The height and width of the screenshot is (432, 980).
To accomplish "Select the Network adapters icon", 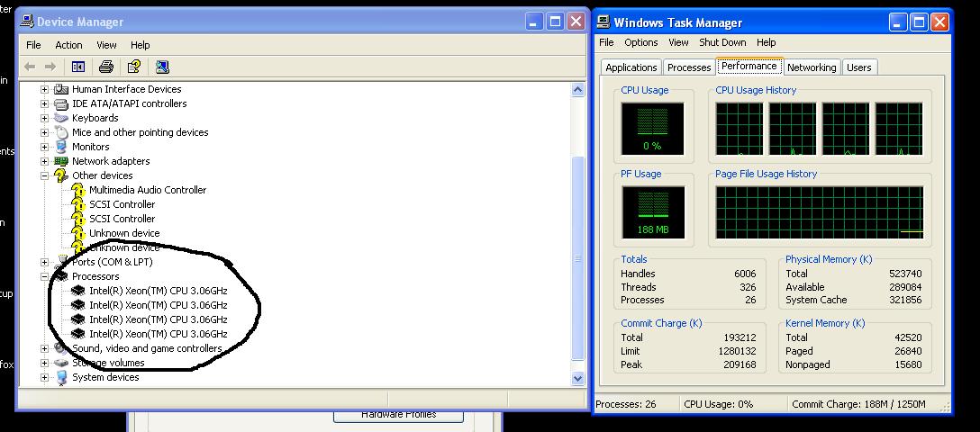I will point(61,161).
